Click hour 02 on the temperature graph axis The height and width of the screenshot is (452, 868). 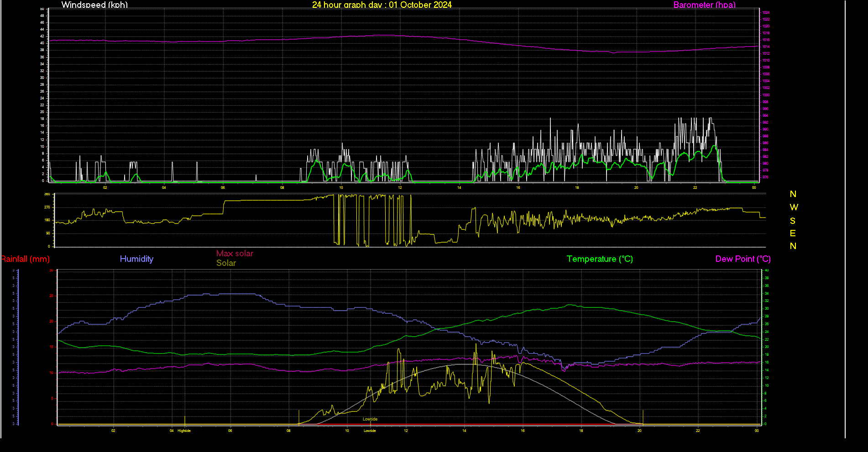(x=113, y=431)
